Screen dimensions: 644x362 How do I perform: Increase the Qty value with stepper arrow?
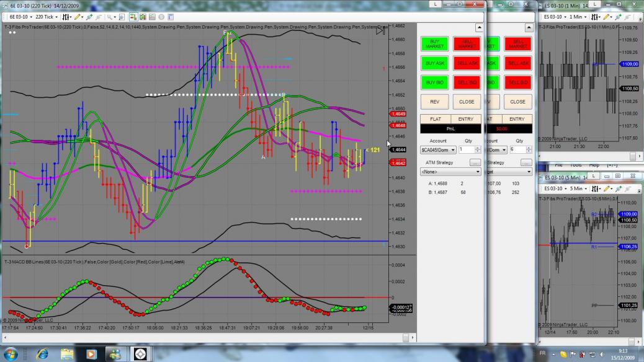(477, 148)
